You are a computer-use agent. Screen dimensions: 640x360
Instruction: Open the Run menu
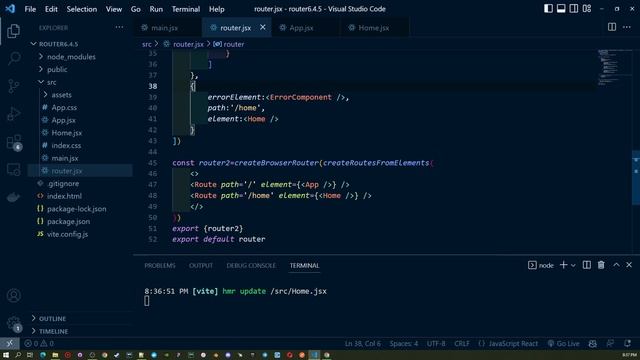156,9
